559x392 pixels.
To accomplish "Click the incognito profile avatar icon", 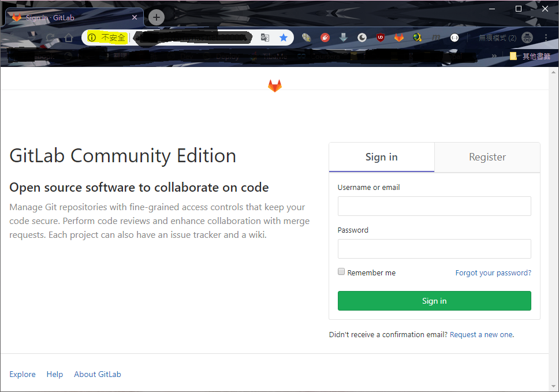I will 527,37.
